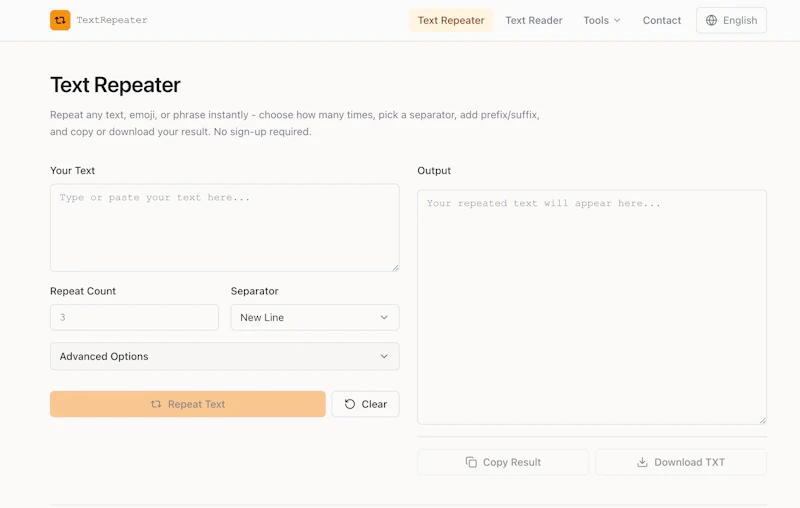Open the Separator New Line dropdown

[x=315, y=317]
